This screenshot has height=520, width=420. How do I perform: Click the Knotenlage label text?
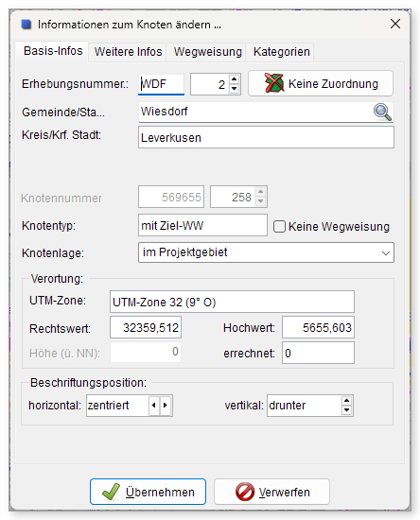click(x=53, y=253)
